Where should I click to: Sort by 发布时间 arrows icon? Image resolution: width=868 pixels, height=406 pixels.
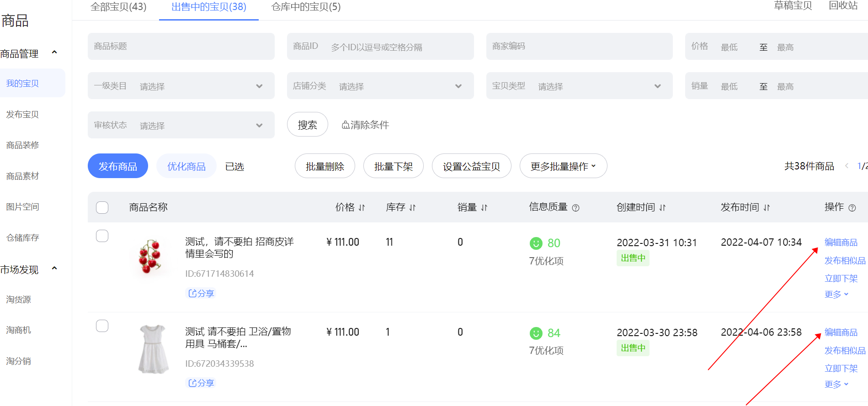point(767,208)
